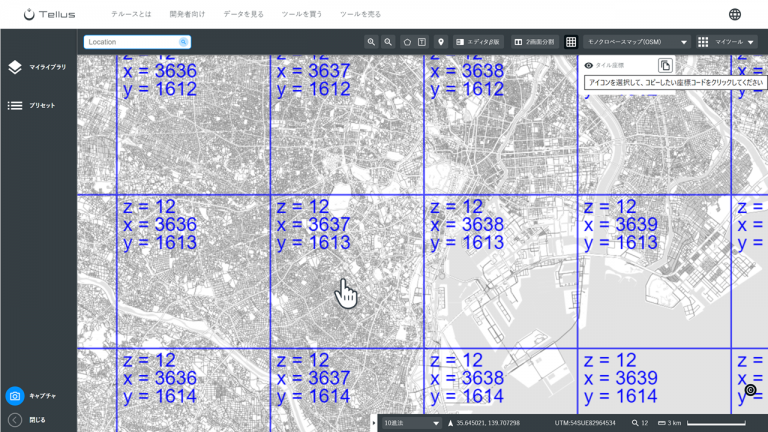Click the Tellus logo
The height and width of the screenshot is (432, 768).
click(49, 14)
